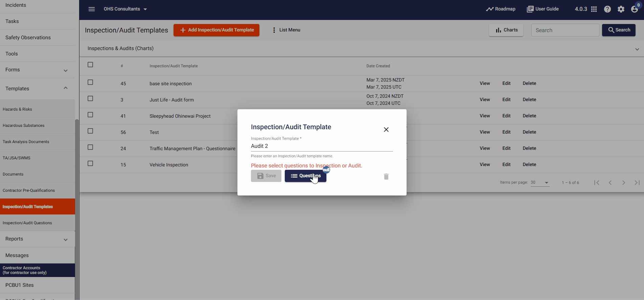Open the OHS Consultants dropdown
Viewport: 644px width, 300px height.
click(x=125, y=9)
